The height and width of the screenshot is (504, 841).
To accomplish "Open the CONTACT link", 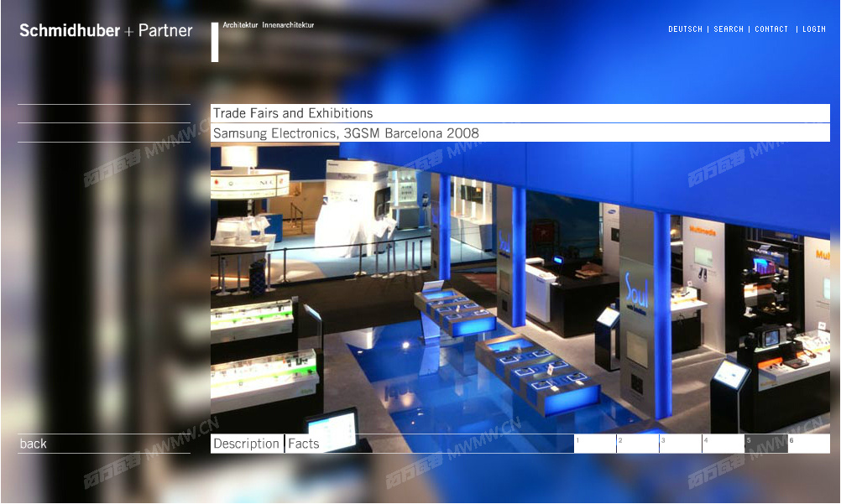I will [x=771, y=29].
